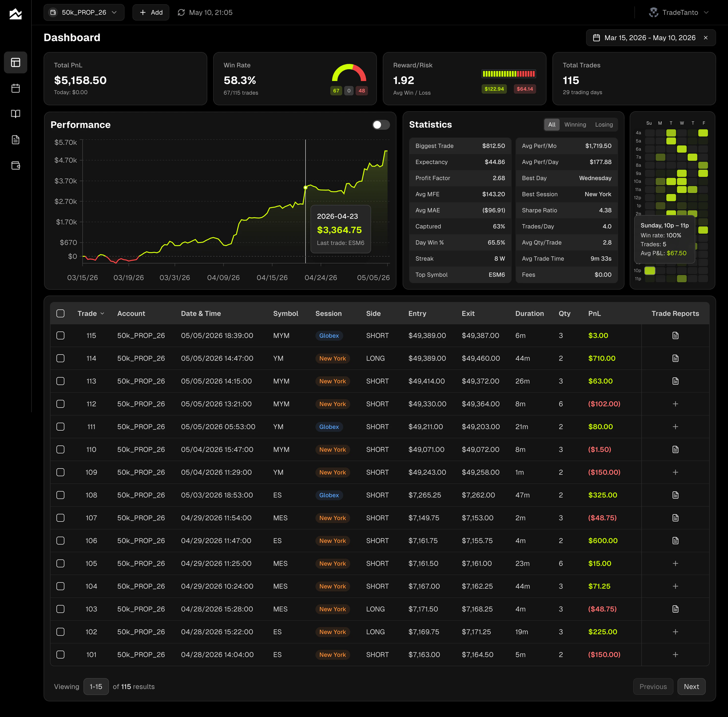Add trade report for trade 112

[675, 404]
